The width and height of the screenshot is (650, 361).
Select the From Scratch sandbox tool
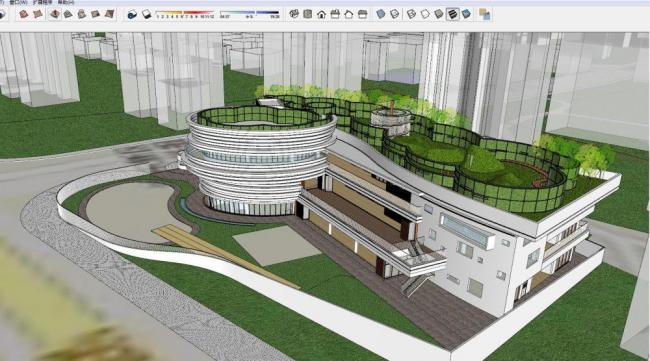coord(38,15)
